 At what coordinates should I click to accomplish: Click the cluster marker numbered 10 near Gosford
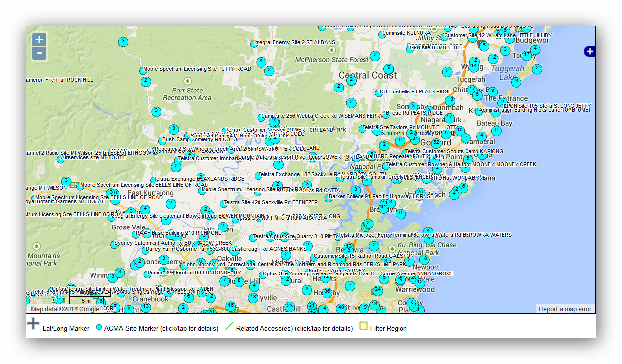pos(459,131)
